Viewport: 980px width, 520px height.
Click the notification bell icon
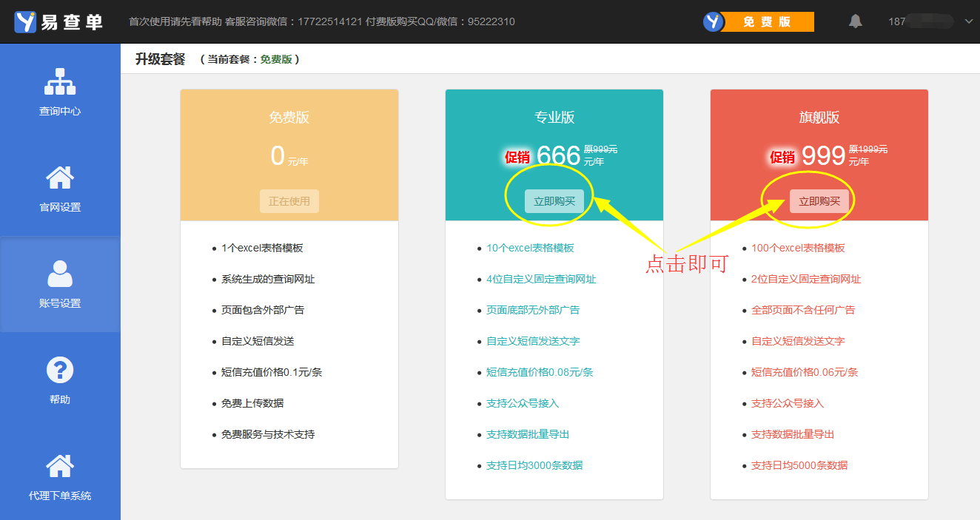point(856,21)
